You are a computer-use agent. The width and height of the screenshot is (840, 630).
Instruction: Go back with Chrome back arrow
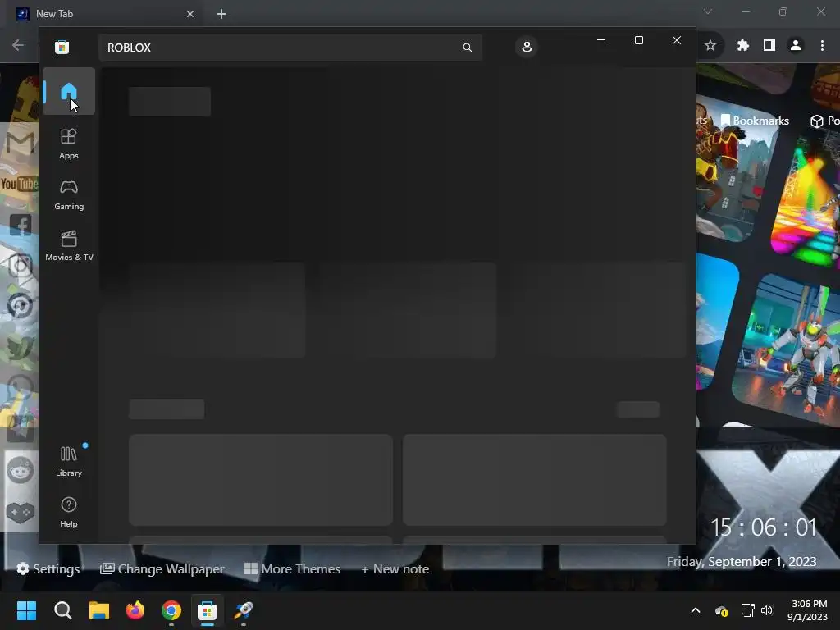coord(18,45)
